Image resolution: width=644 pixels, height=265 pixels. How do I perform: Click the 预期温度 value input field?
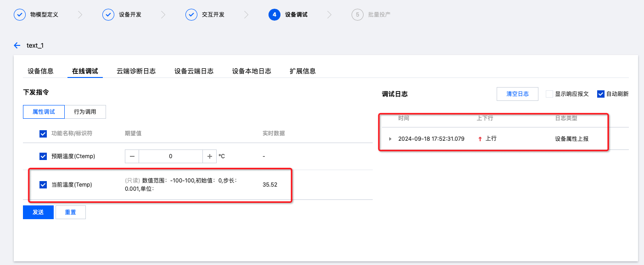[171, 156]
